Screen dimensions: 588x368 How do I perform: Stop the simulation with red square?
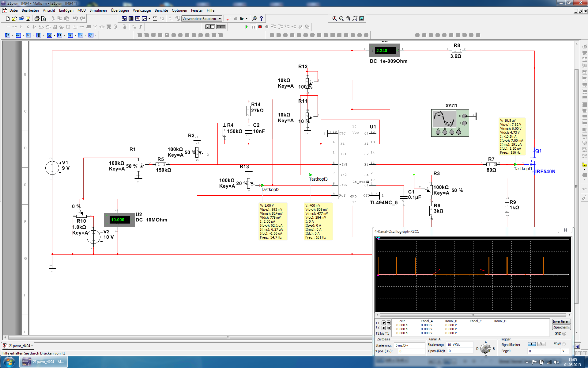click(260, 27)
